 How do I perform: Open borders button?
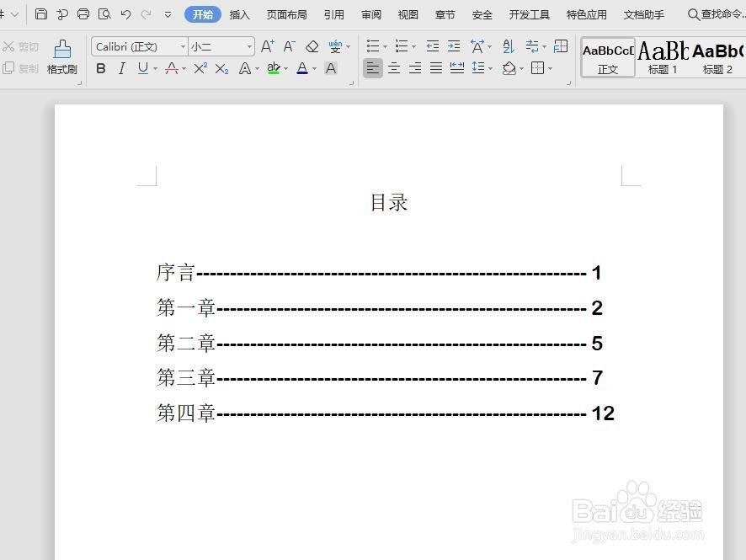point(538,68)
